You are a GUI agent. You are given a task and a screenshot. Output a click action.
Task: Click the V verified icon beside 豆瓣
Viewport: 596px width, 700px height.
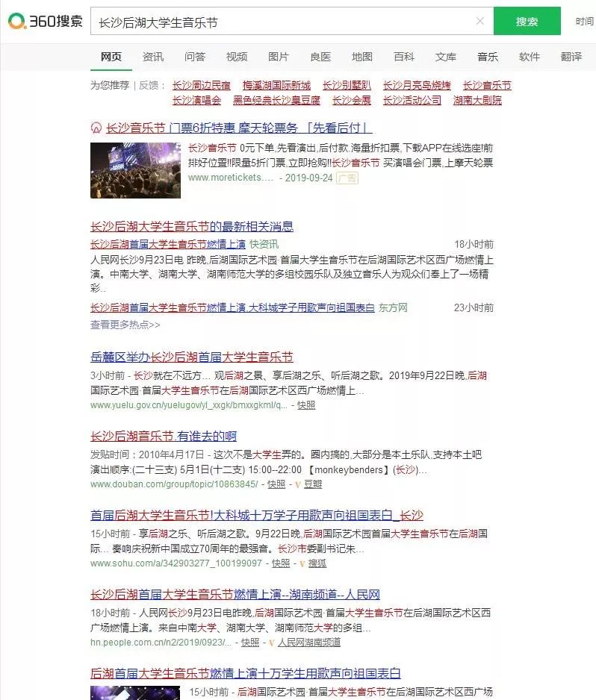(x=298, y=484)
